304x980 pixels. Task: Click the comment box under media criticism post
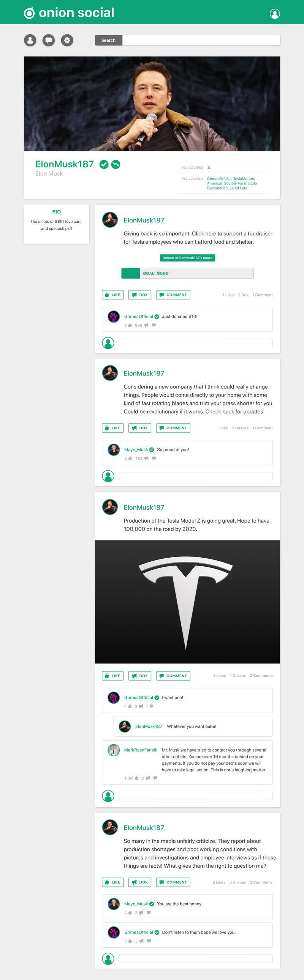[195, 958]
